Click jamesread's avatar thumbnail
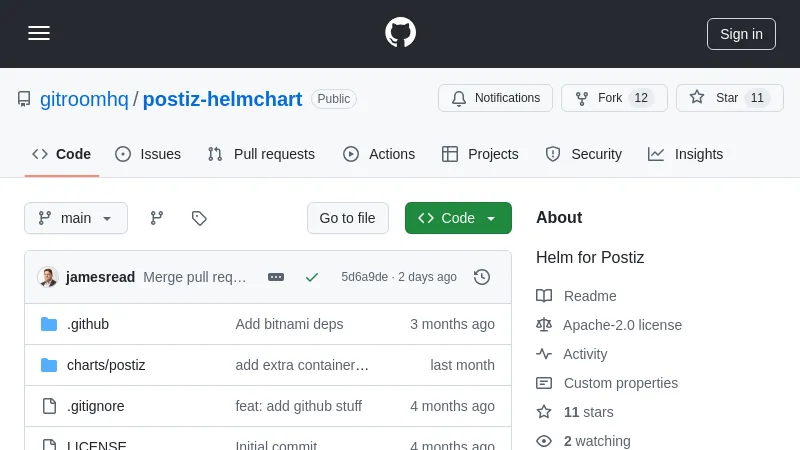This screenshot has width=800, height=450. (x=48, y=277)
